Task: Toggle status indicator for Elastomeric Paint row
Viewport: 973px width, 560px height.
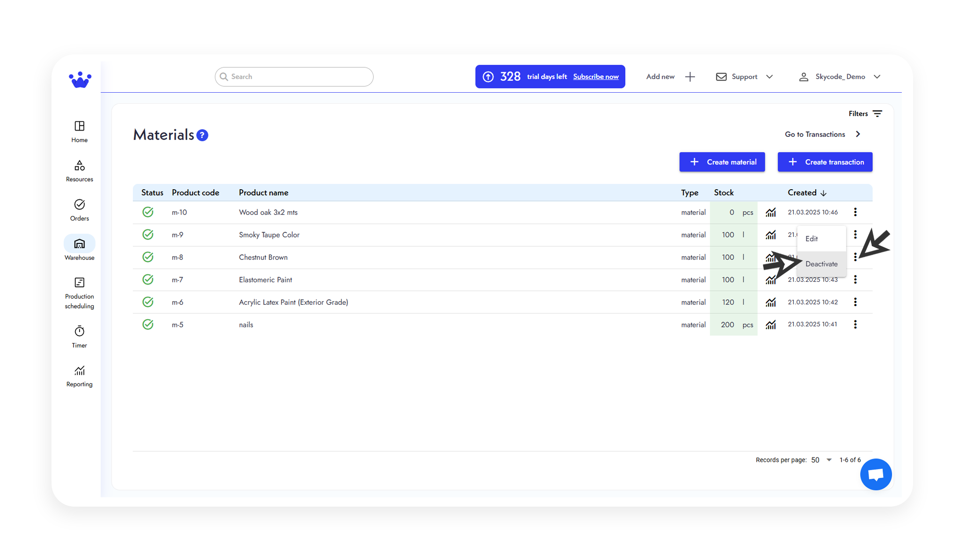Action: click(148, 280)
